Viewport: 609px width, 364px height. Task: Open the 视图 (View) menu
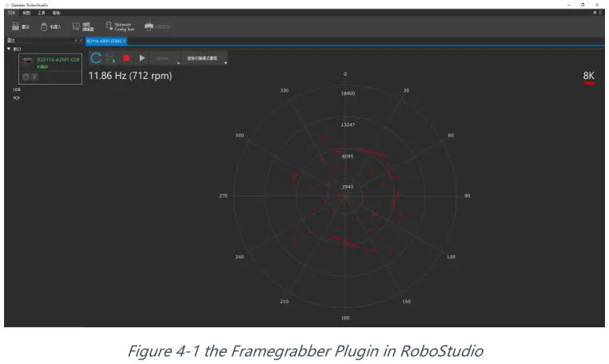point(26,13)
